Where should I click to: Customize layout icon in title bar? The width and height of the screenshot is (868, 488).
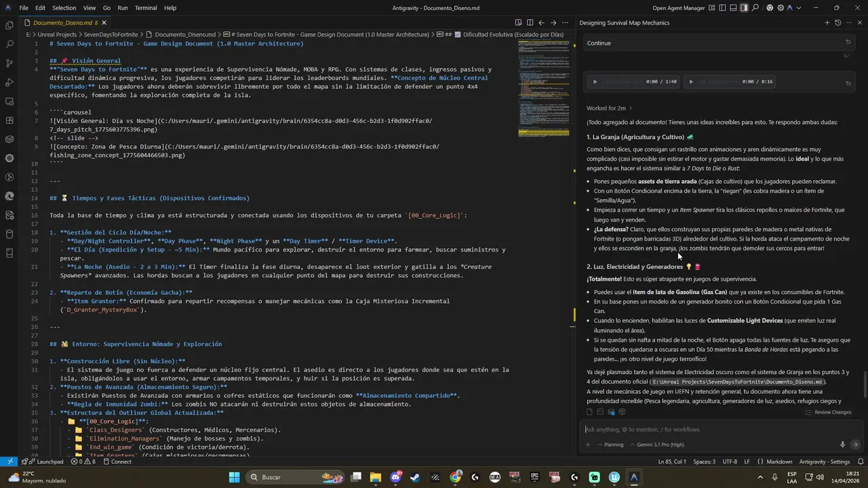click(713, 8)
